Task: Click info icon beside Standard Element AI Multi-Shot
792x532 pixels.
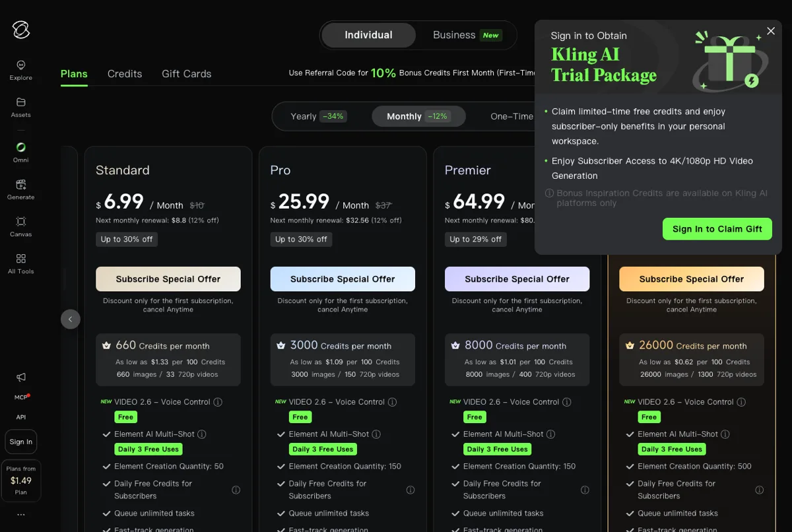Action: tap(202, 434)
